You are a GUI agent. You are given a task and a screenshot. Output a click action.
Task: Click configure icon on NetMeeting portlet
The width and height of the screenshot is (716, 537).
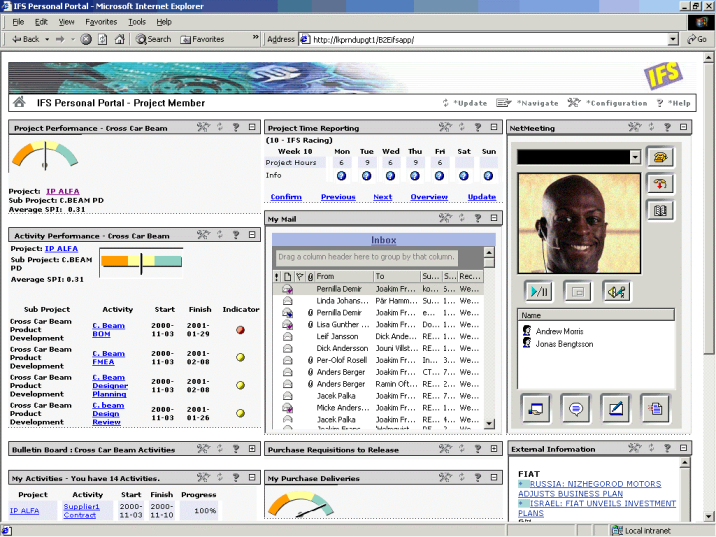pos(635,127)
